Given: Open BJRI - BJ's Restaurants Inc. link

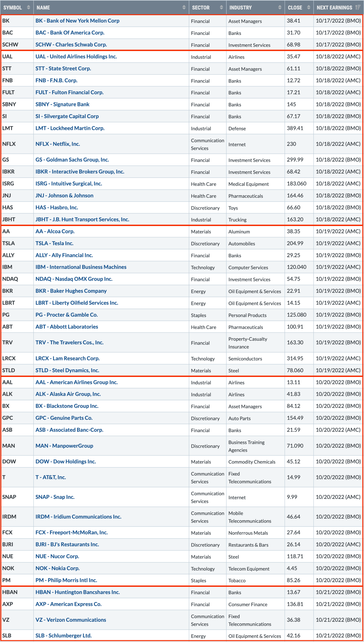Looking at the screenshot, I should [67, 544].
